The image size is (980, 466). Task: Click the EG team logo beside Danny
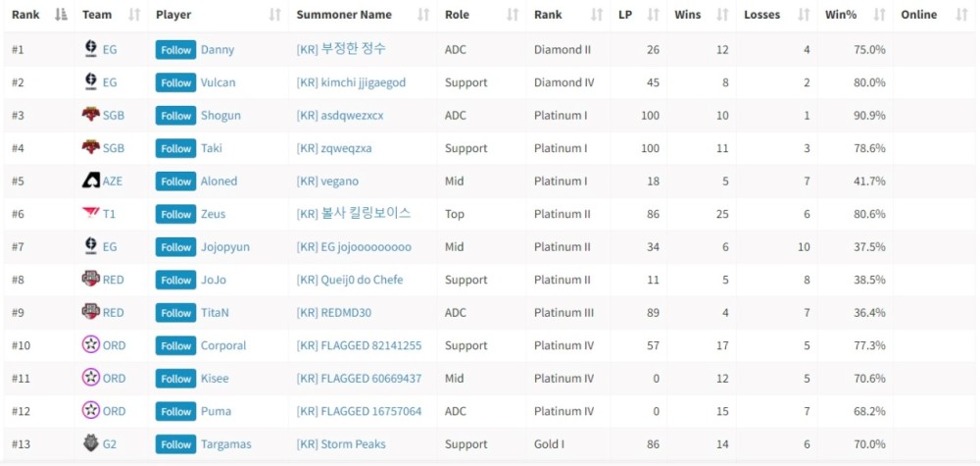tap(90, 49)
